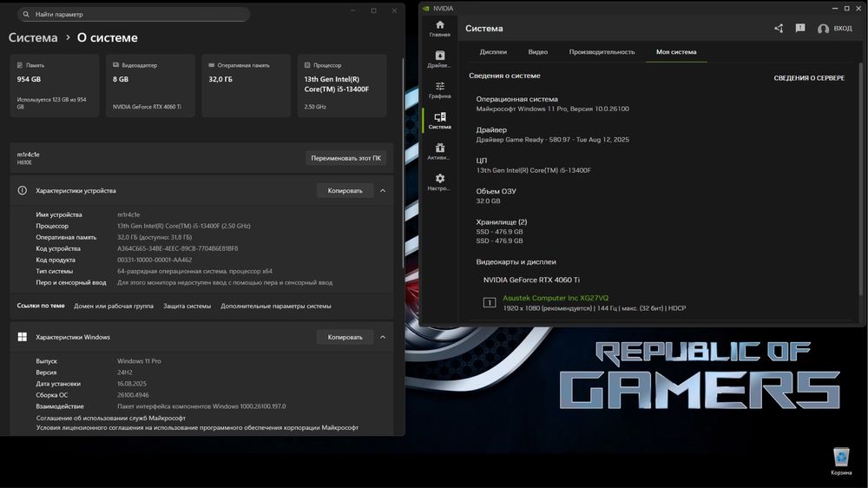
Task: Click the Найти параметр search field
Action: (x=134, y=15)
